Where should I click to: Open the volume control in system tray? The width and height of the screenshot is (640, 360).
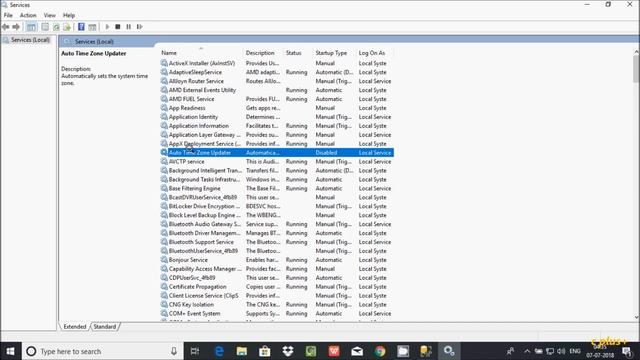click(x=562, y=351)
